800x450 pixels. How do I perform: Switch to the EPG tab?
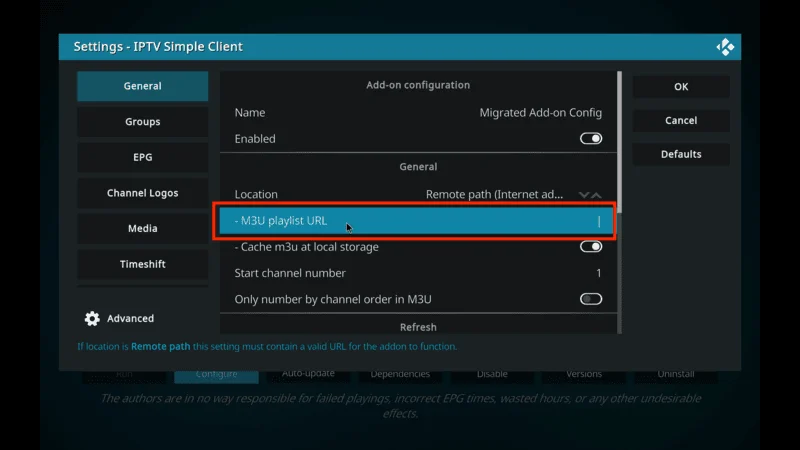pos(142,157)
